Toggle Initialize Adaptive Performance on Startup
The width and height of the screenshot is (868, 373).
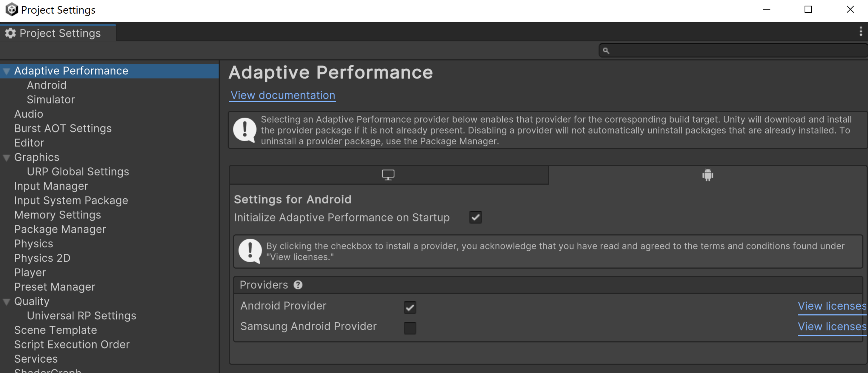point(475,217)
